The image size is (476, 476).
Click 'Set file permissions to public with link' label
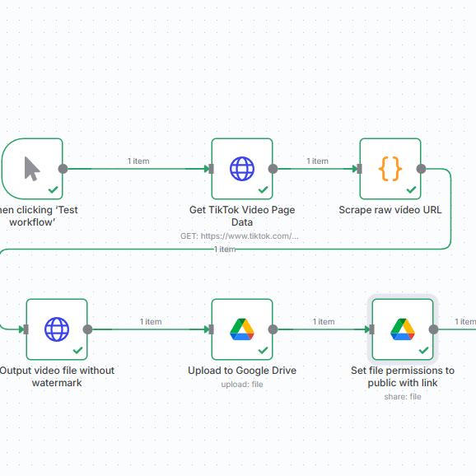point(403,376)
